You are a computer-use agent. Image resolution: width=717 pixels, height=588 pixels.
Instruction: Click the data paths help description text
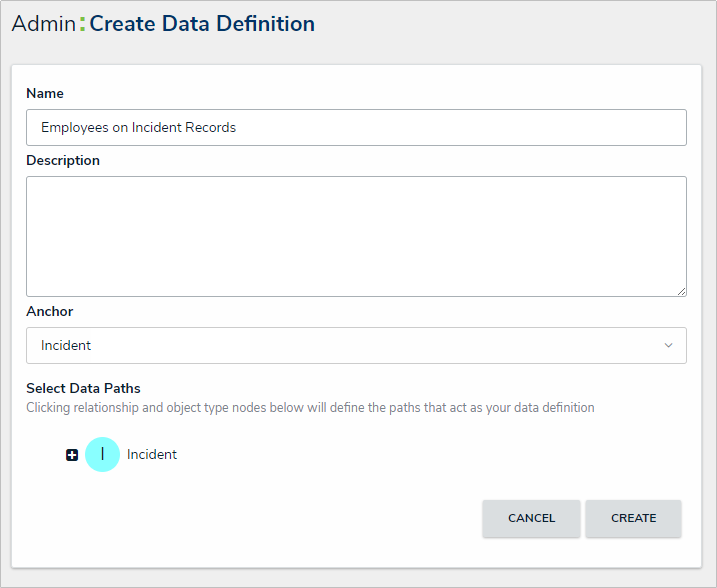(x=310, y=408)
